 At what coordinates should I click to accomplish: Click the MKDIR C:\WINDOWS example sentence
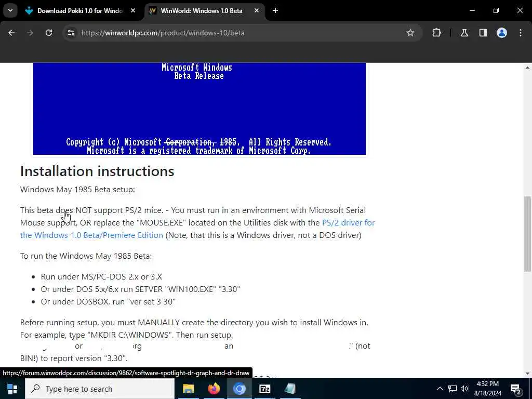[x=126, y=335]
